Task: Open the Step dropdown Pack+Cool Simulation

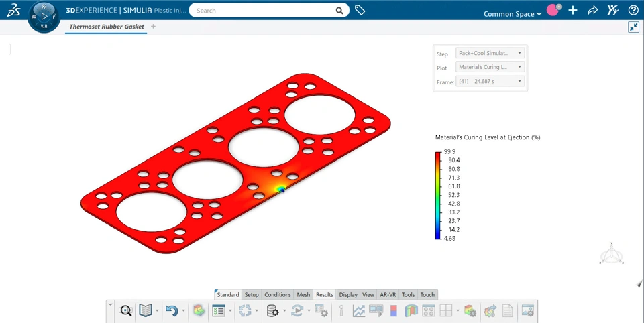Action: (x=490, y=53)
